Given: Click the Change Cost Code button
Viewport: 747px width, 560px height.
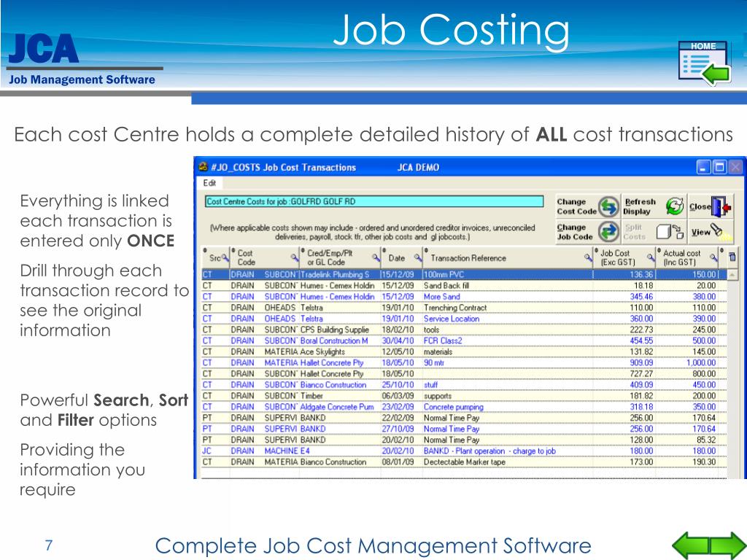Looking at the screenshot, I should coord(588,206).
